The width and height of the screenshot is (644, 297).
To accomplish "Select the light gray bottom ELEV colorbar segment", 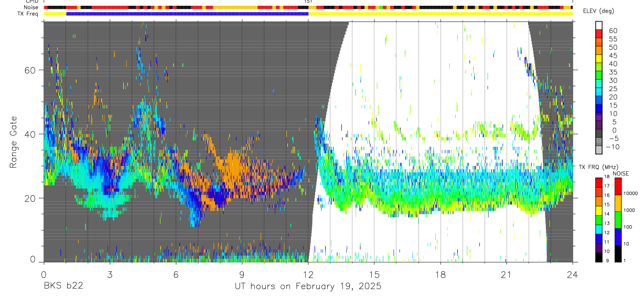I will coord(599,150).
